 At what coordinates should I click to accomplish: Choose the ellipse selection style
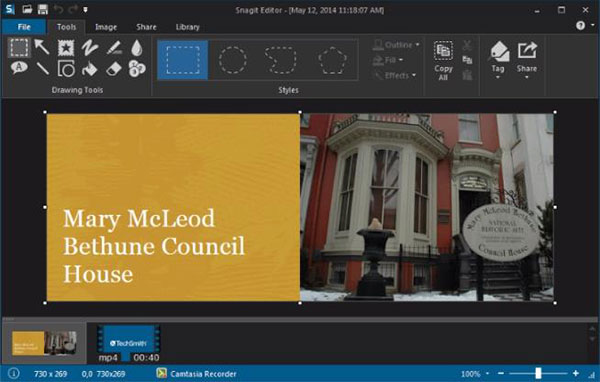232,60
